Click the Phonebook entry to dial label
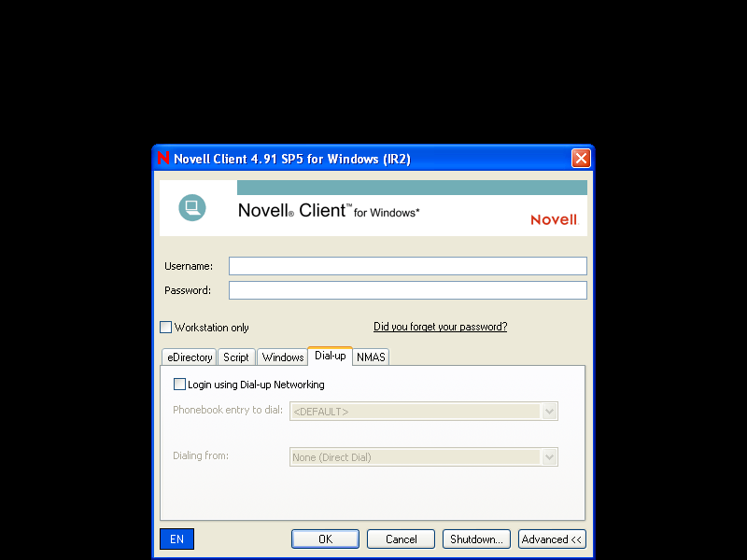This screenshot has height=560, width=747. pyautogui.click(x=228, y=410)
